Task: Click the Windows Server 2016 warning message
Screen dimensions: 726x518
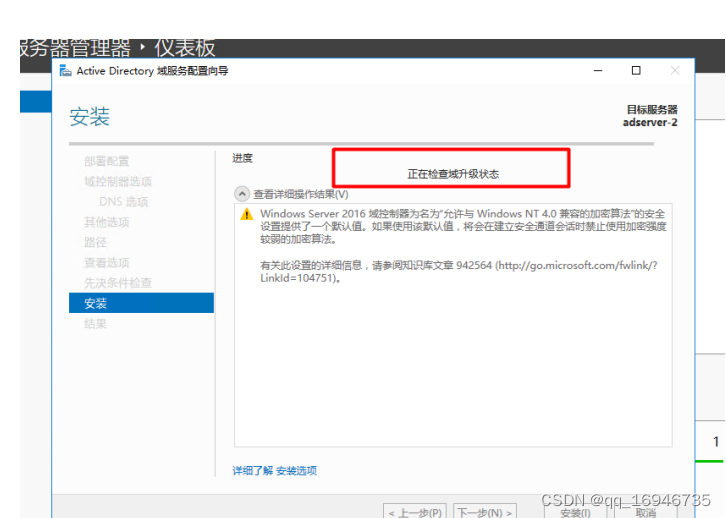Action: click(x=463, y=226)
